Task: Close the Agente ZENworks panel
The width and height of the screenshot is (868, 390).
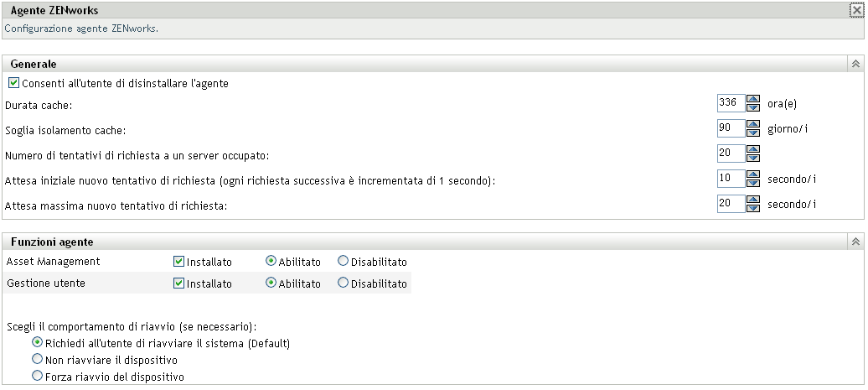Action: tap(856, 11)
